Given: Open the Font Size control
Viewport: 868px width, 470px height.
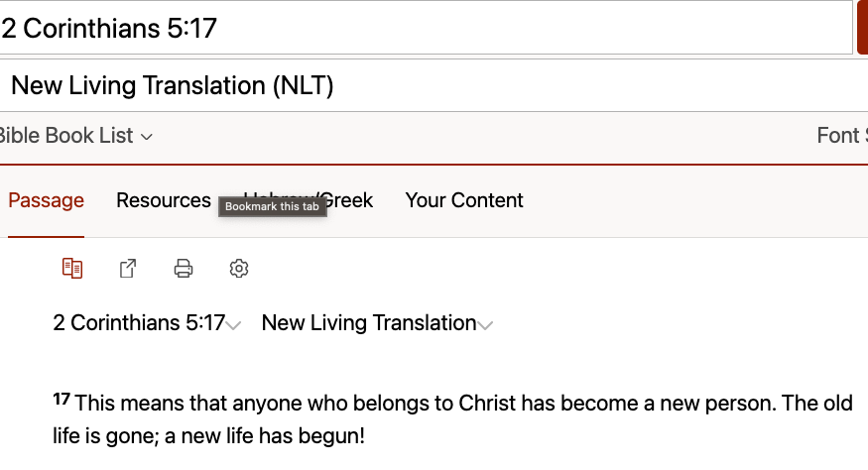Looking at the screenshot, I should 842,136.
